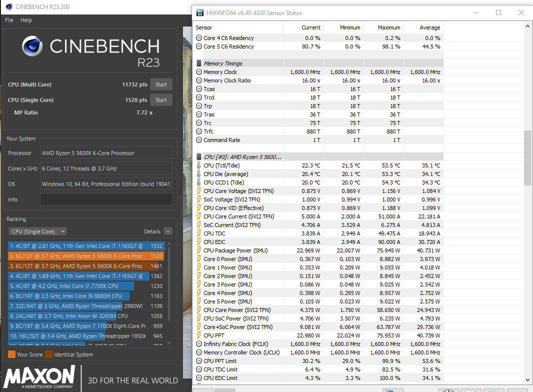Click the icon for Core 4 C6 Residency

pyautogui.click(x=199, y=37)
